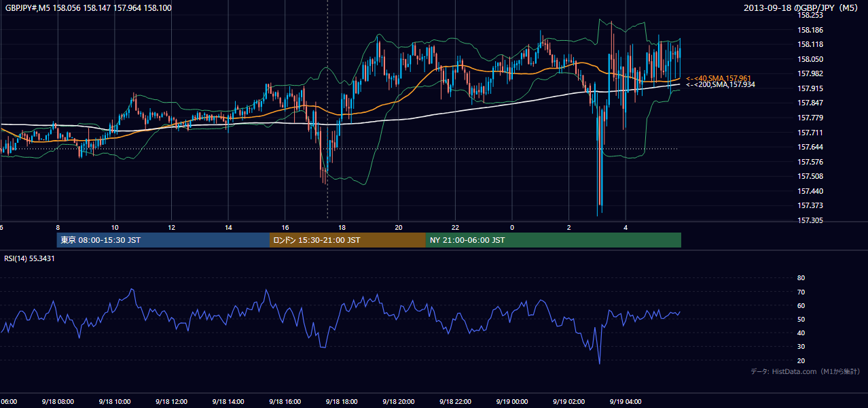Image resolution: width=868 pixels, height=408 pixels.
Task: Click price axis label 157.373
Action: pyautogui.click(x=810, y=205)
